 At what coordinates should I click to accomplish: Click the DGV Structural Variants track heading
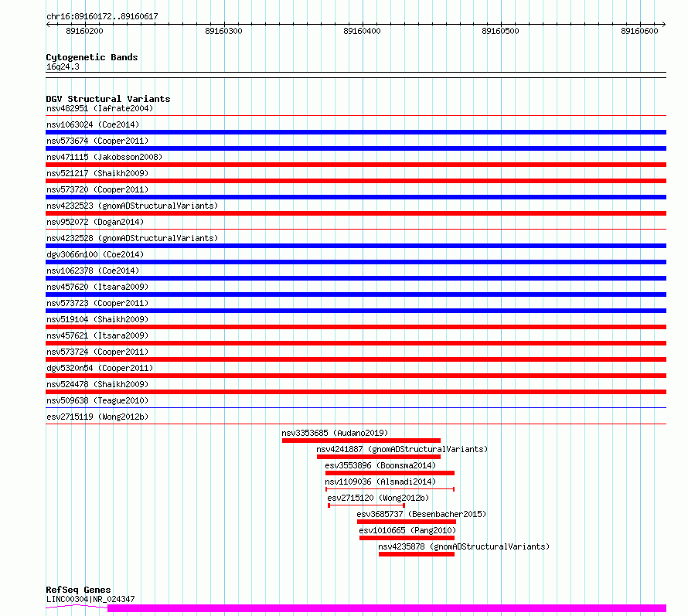[108, 99]
